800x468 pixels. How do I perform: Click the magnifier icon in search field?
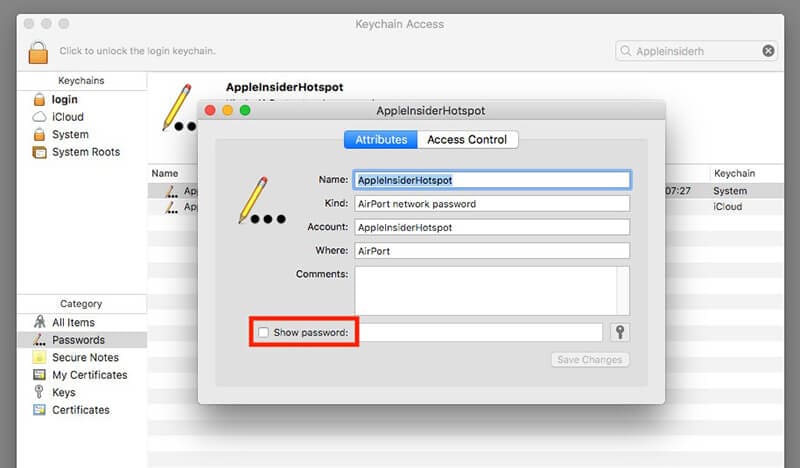626,51
